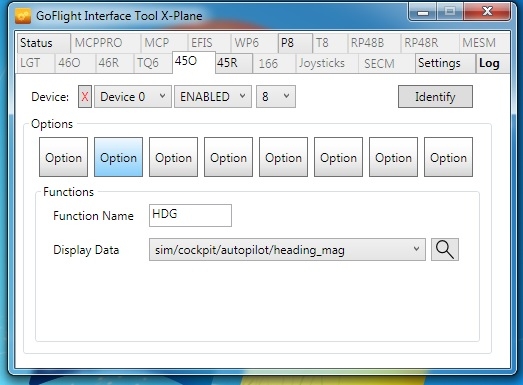Switch to the Status tab
The image size is (523, 385).
click(x=43, y=43)
